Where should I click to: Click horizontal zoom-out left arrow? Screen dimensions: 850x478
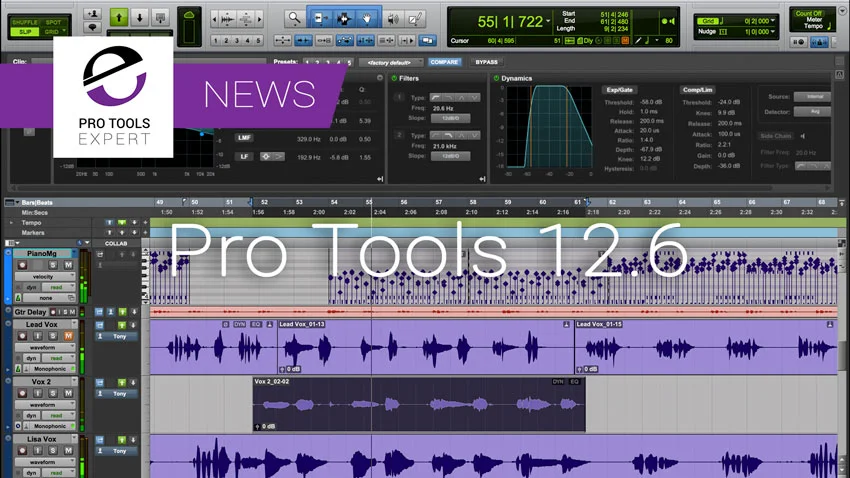215,20
